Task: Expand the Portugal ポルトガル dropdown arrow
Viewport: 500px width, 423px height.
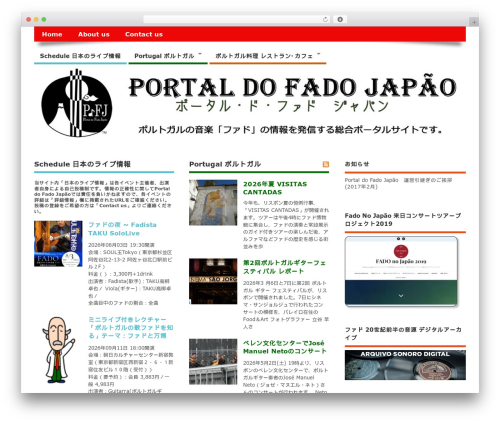Action: (200, 54)
